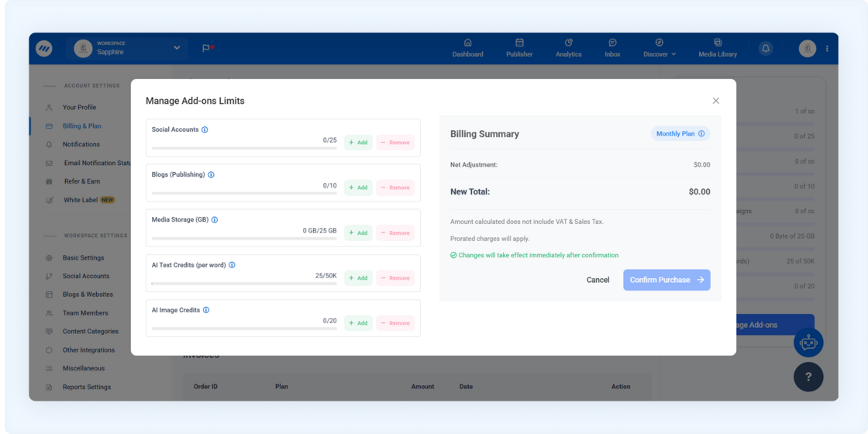The image size is (868, 434).
Task: Remove a Blogs (Publishing) add-on
Action: 395,188
